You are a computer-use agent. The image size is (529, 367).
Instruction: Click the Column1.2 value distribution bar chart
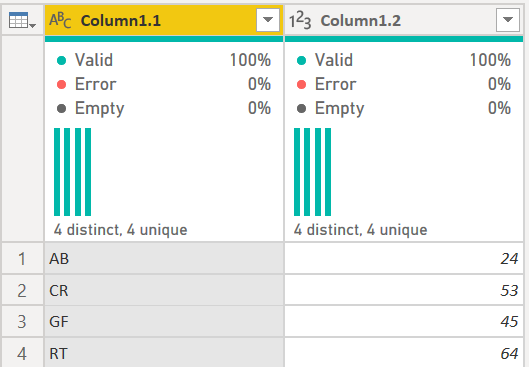point(312,172)
